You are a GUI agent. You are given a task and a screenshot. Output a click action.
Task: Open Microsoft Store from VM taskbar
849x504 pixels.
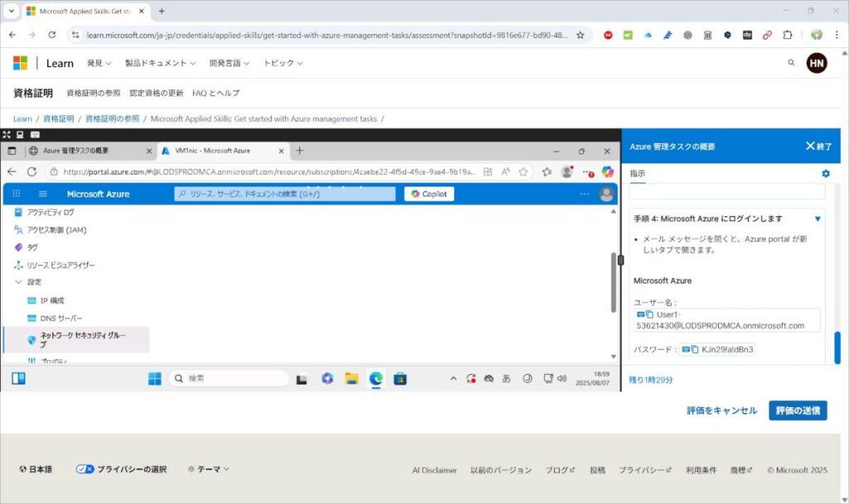click(x=400, y=378)
